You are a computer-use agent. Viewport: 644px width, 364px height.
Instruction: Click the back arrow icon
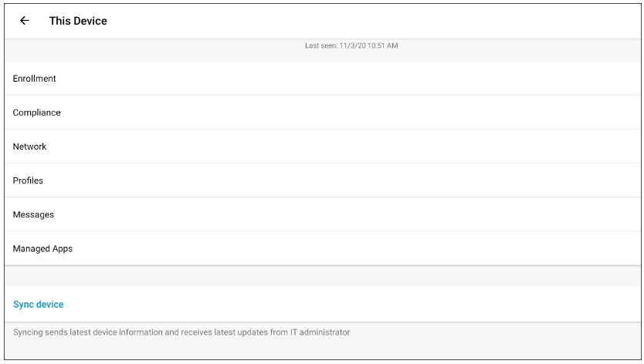[x=25, y=21]
